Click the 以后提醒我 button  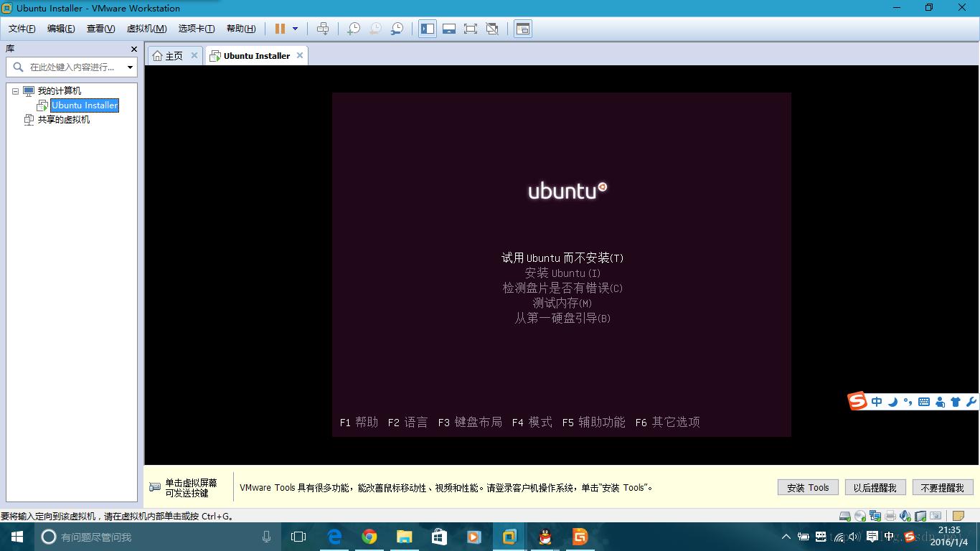[x=875, y=487]
